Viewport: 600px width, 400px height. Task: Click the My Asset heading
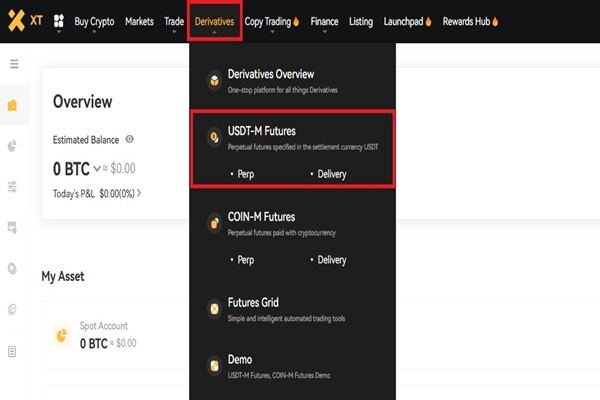(63, 276)
